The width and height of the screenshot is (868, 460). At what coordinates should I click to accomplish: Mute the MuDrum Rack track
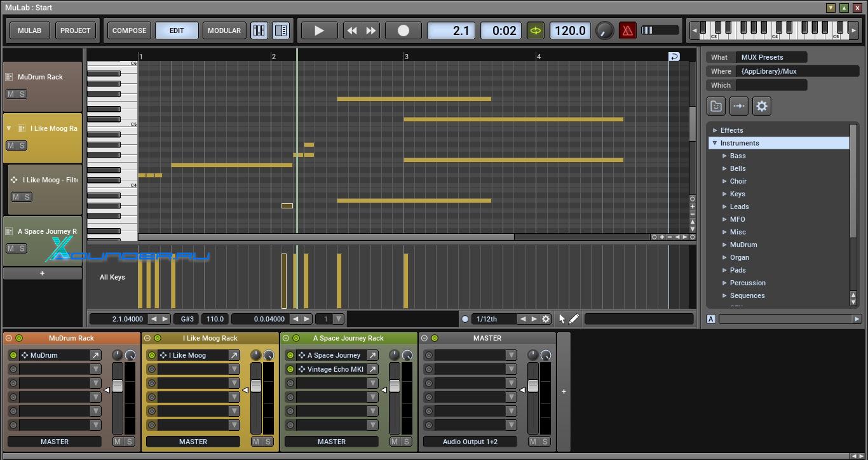[11, 94]
